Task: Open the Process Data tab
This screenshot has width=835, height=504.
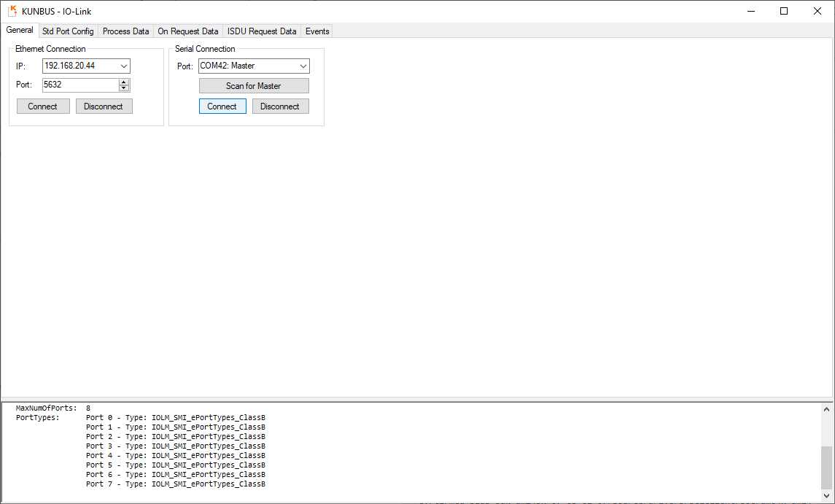Action: point(125,31)
